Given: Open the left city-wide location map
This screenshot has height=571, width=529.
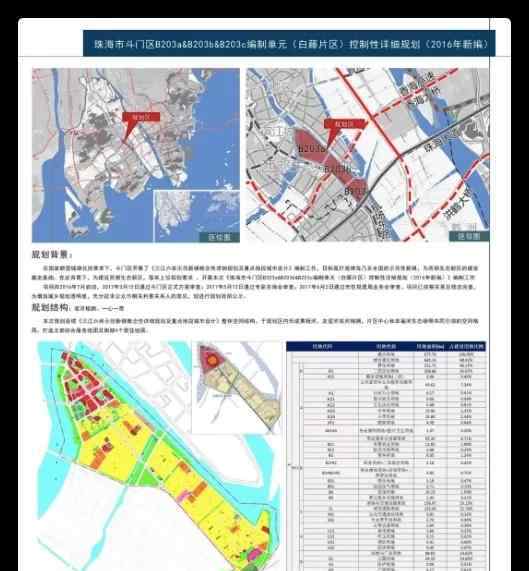Looking at the screenshot, I should coord(136,155).
